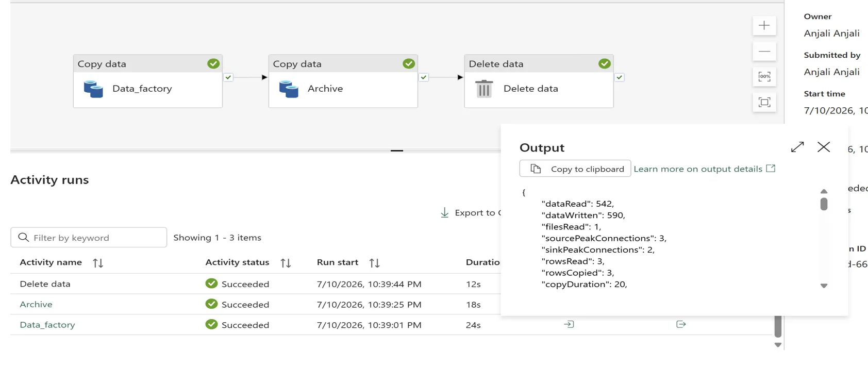The height and width of the screenshot is (366, 868).
Task: Select the Archive copy activity database icon
Action: tap(289, 89)
